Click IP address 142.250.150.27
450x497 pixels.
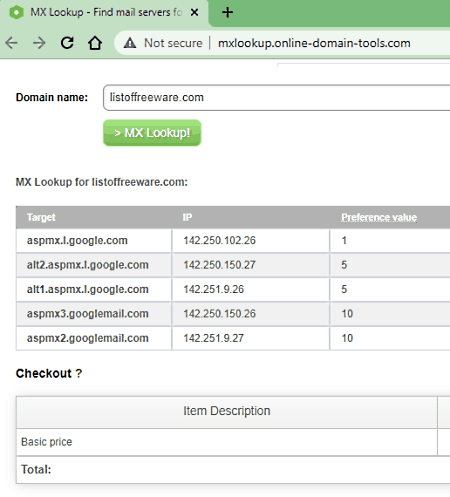[220, 265]
